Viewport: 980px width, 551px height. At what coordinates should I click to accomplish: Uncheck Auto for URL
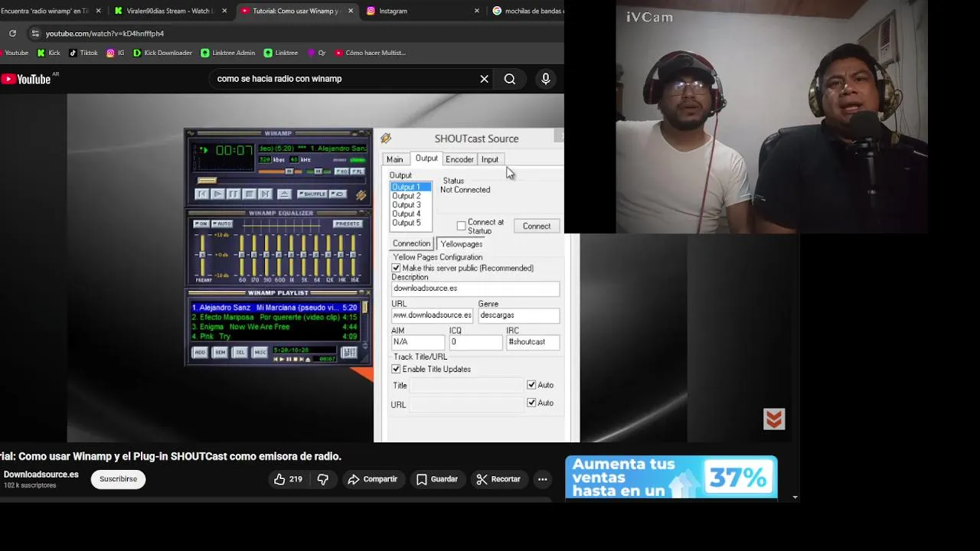531,403
